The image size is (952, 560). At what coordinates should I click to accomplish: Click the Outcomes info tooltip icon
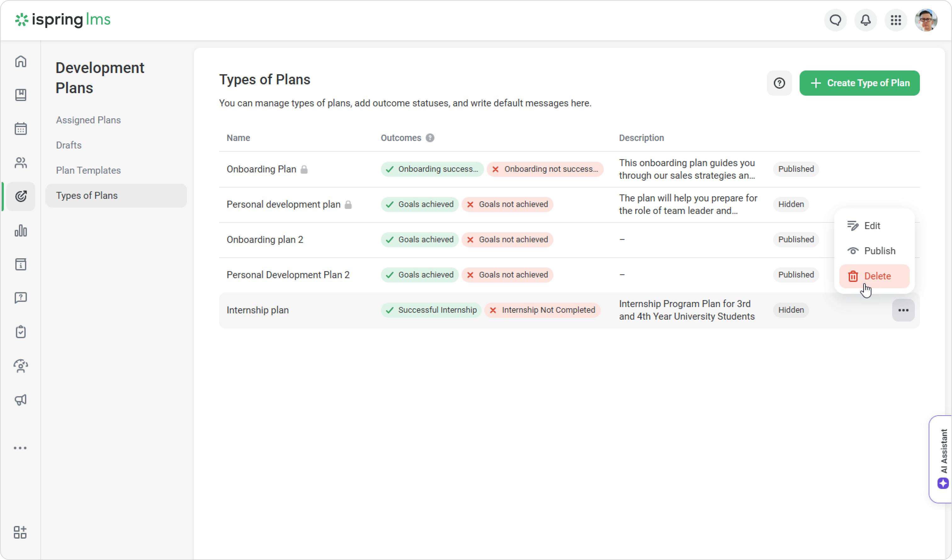(x=430, y=138)
